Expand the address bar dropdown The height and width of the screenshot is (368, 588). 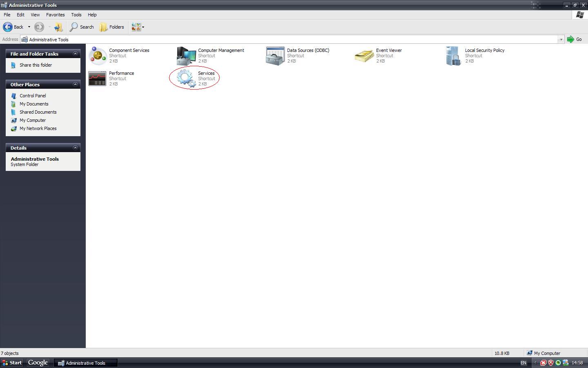pos(561,40)
